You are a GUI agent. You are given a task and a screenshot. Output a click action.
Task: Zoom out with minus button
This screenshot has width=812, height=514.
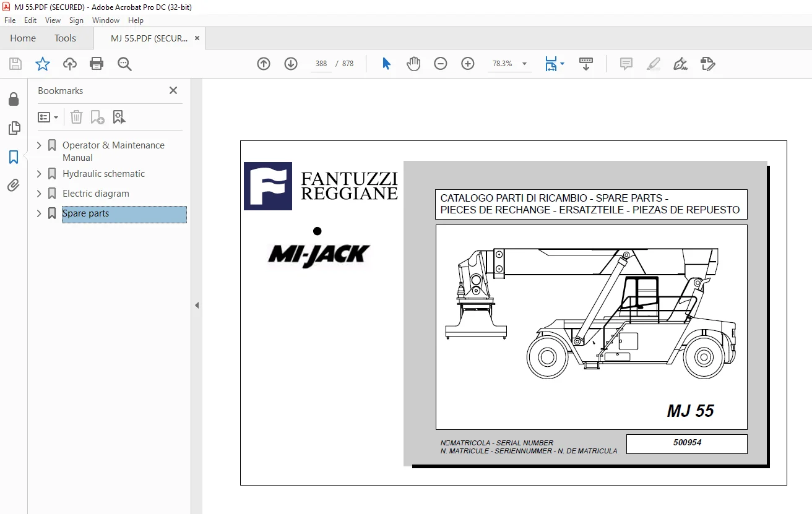[x=441, y=64]
